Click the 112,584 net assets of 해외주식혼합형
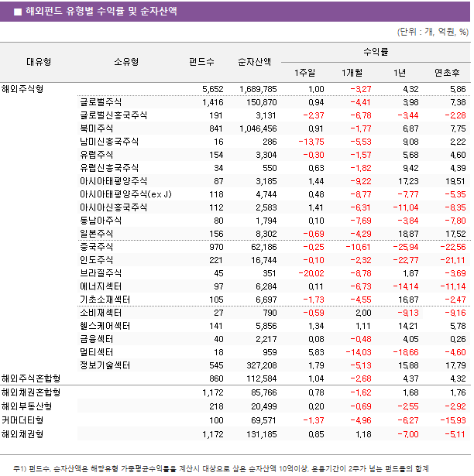 [262, 378]
